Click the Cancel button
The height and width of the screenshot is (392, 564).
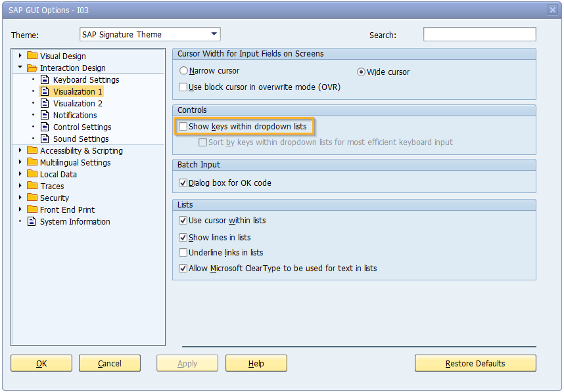(110, 363)
